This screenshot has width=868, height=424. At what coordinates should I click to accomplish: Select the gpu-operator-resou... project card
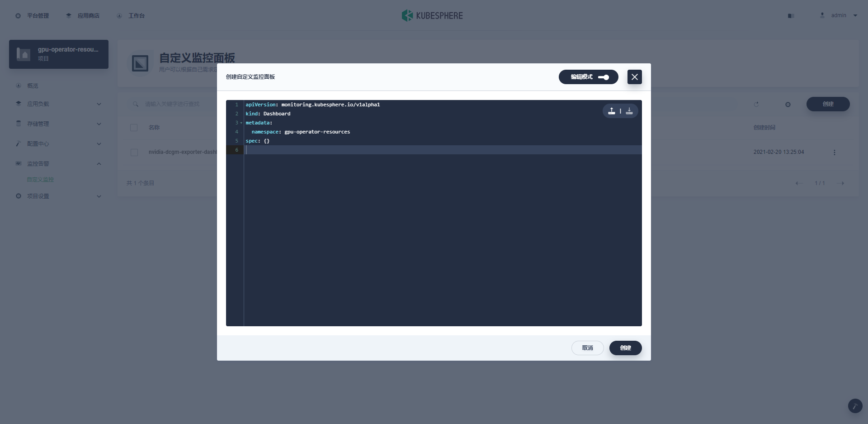(59, 54)
